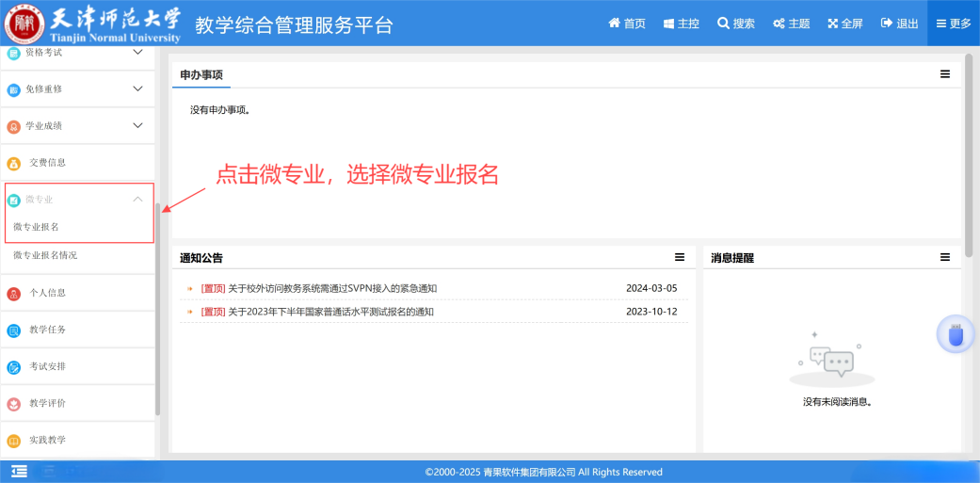Screen dimensions: 980x483
Task: Go to 首页 in top navigation
Action: [627, 24]
